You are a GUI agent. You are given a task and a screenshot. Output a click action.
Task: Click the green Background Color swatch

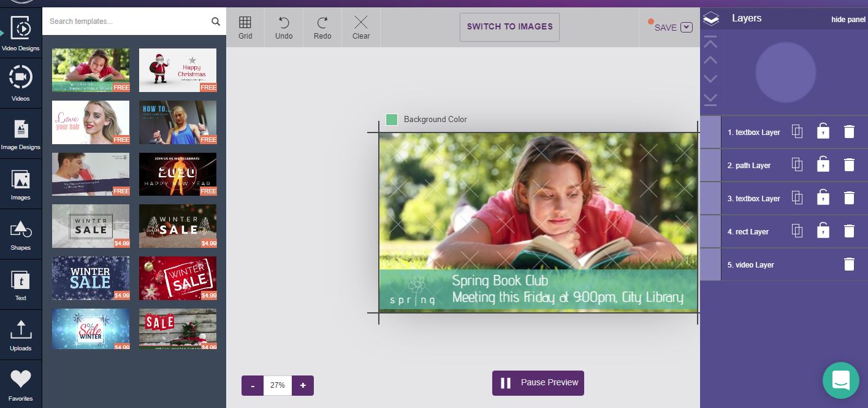392,120
